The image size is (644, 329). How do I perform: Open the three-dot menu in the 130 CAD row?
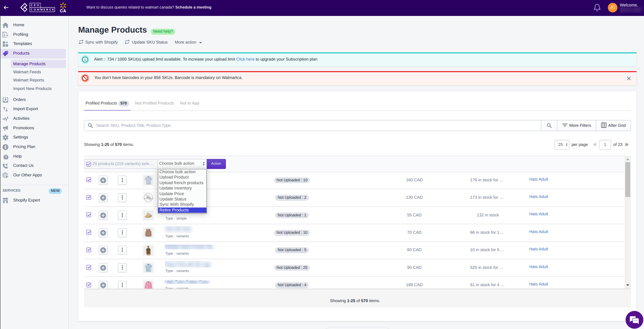[x=122, y=198]
